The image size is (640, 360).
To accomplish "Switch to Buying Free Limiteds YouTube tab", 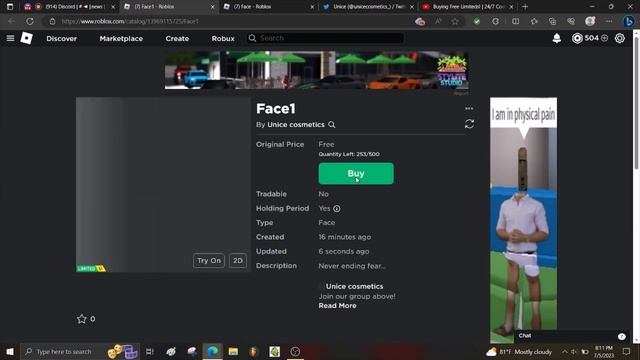I will click(x=467, y=7).
